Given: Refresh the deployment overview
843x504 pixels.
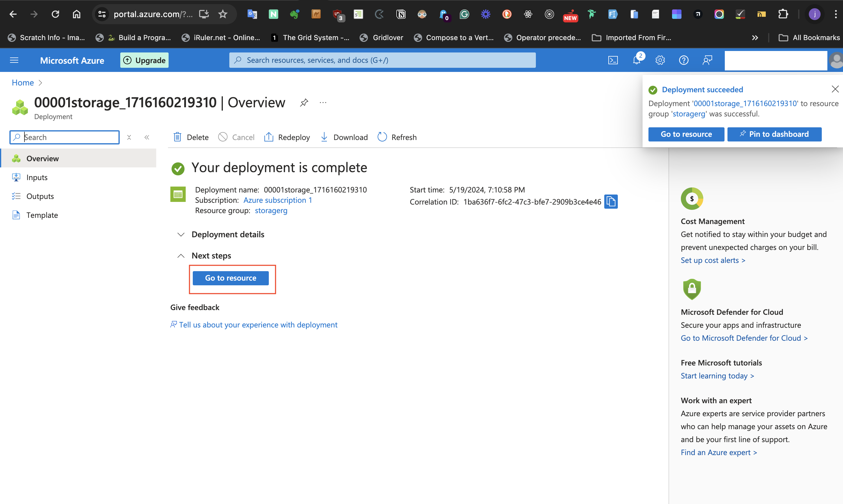Looking at the screenshot, I should coord(397,137).
